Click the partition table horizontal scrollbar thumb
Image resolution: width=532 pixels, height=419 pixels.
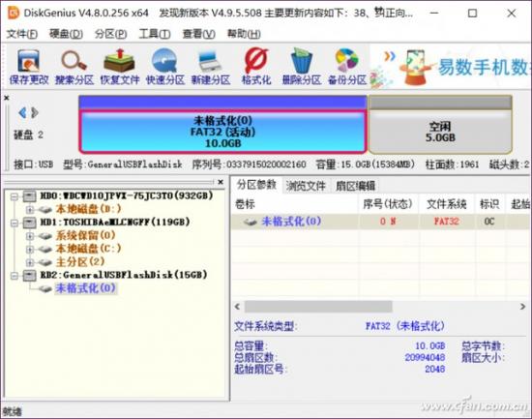318,307
